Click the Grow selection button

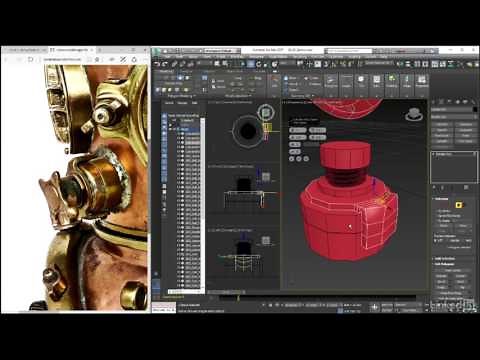(463, 226)
